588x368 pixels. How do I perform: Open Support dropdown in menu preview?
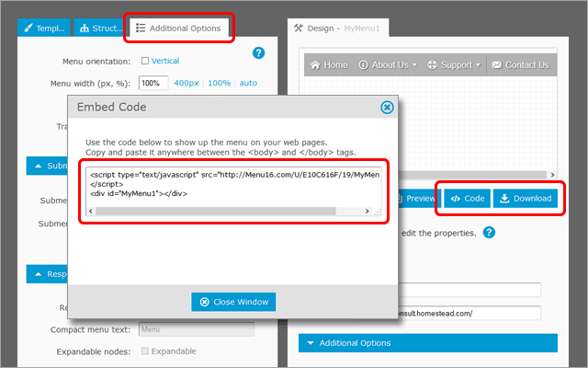coord(454,65)
